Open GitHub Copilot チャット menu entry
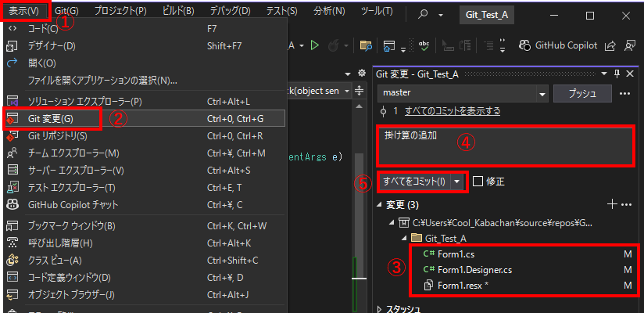The height and width of the screenshot is (313, 644). (145, 205)
